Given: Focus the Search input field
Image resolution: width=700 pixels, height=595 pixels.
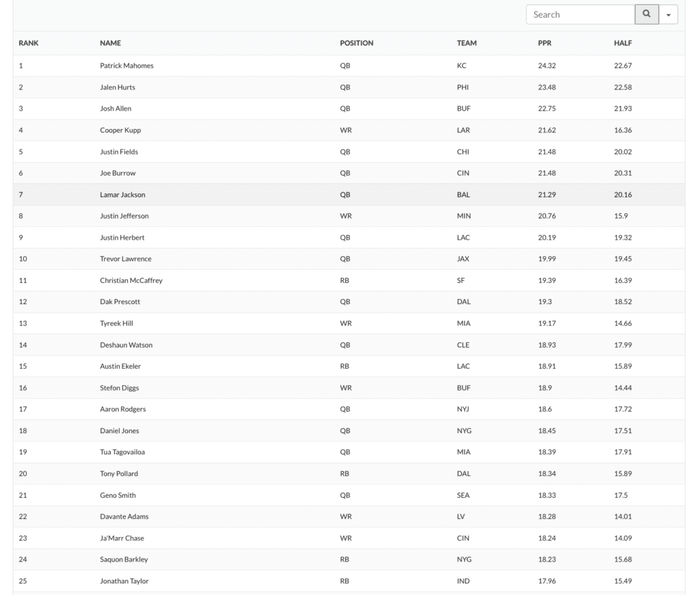Looking at the screenshot, I should (580, 14).
